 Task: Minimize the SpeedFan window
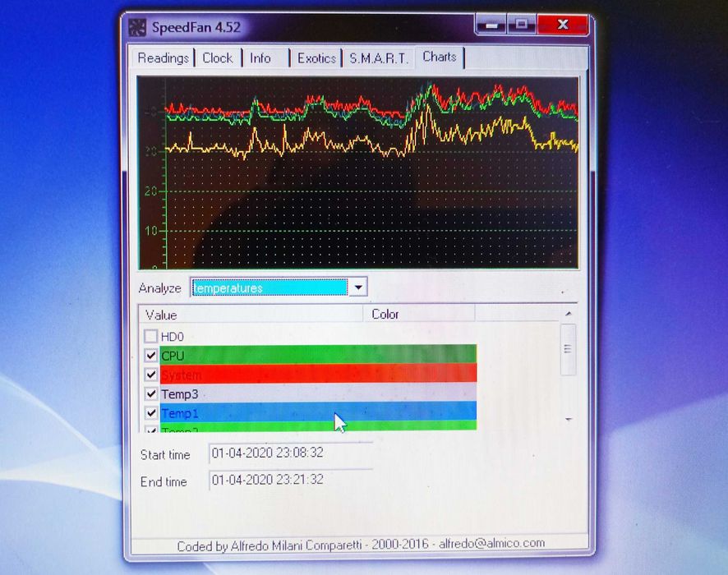tap(491, 25)
